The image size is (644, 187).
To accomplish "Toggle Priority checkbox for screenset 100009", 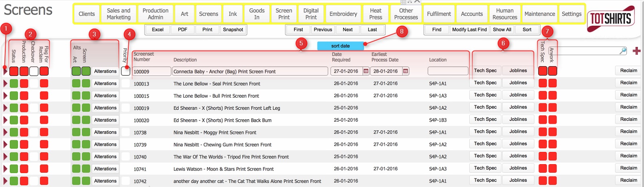I will pyautogui.click(x=125, y=71).
